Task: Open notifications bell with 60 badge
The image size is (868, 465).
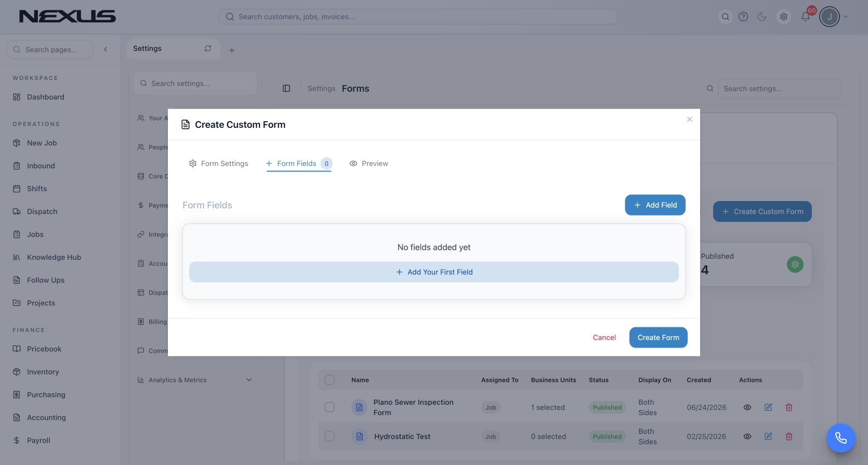Action: click(x=806, y=17)
